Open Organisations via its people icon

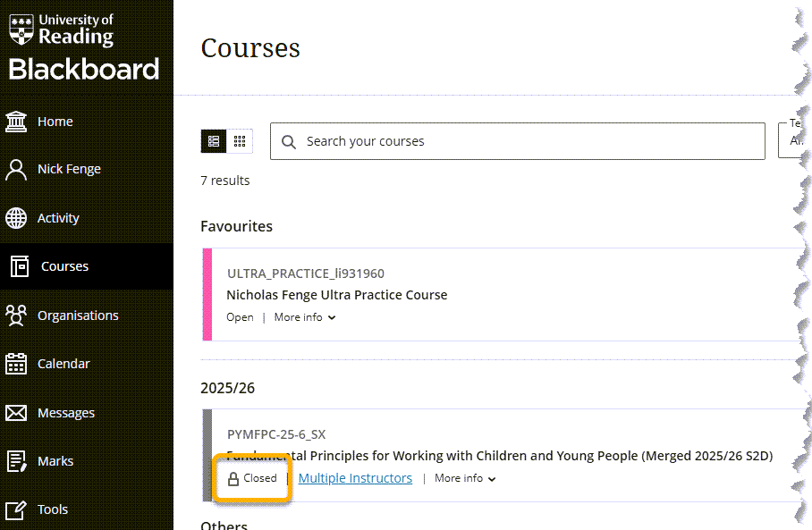tap(16, 315)
